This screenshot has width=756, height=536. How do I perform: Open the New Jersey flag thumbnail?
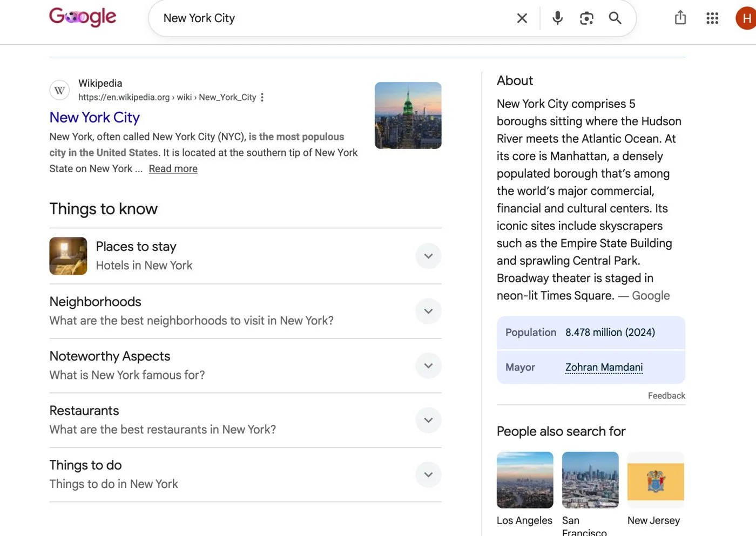coord(656,480)
